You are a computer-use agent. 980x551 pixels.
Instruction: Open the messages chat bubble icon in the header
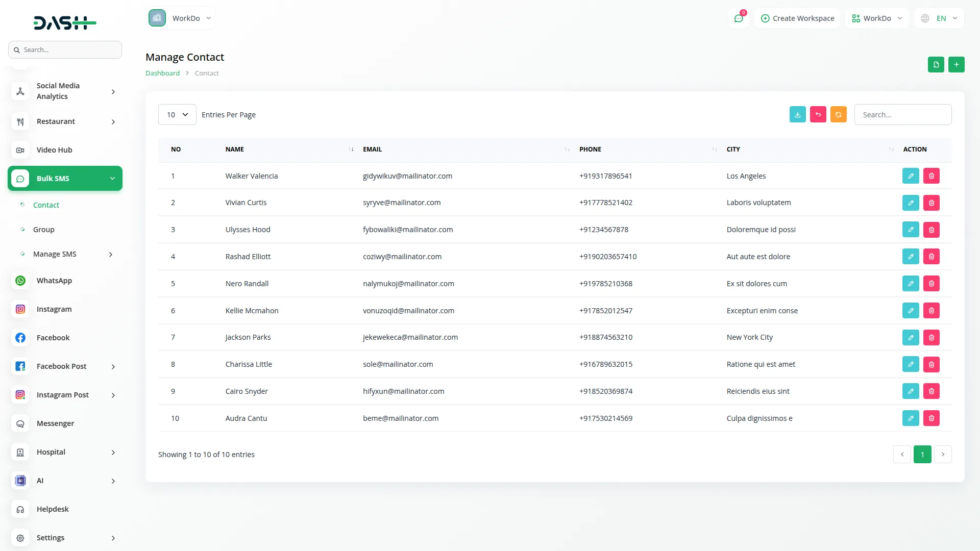[x=739, y=18]
